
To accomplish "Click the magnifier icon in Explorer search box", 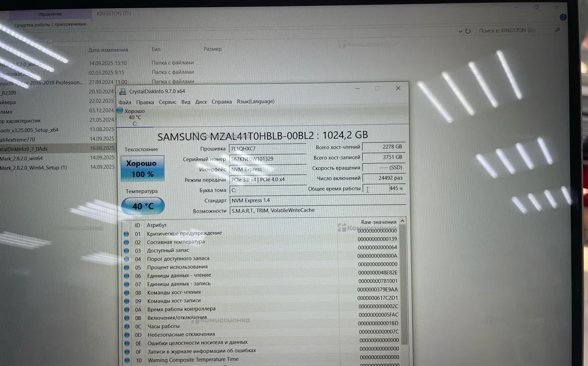I will [558, 30].
